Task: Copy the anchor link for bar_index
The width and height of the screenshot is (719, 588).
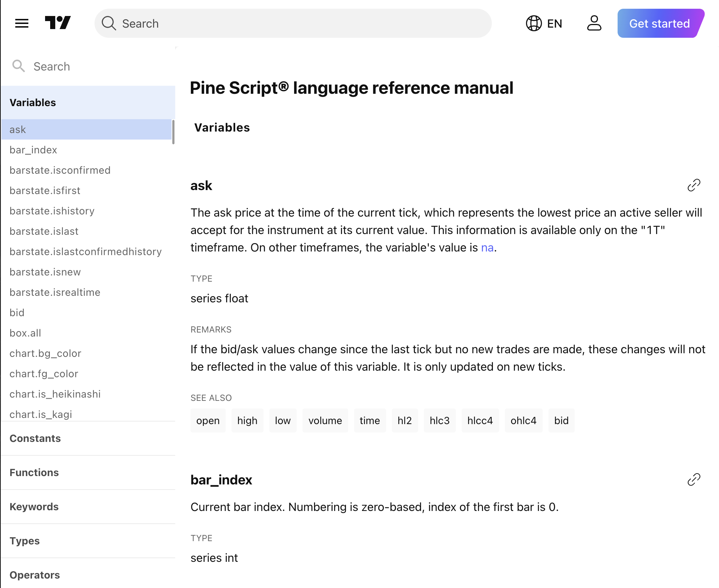Action: [x=694, y=480]
